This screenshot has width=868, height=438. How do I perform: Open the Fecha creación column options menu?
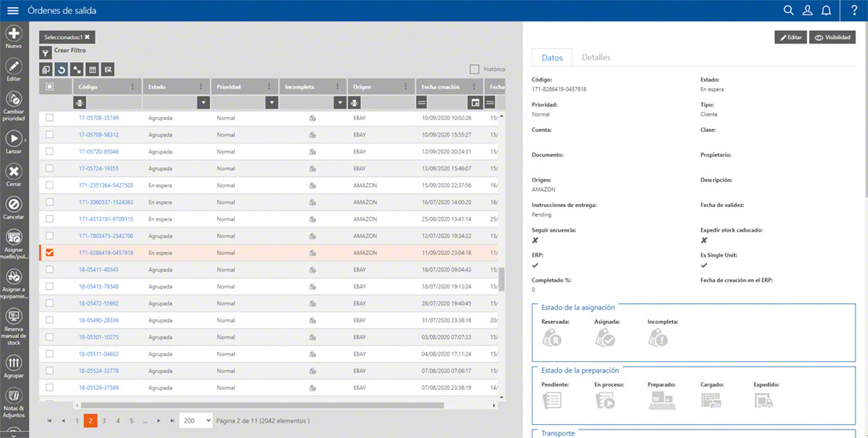(474, 86)
